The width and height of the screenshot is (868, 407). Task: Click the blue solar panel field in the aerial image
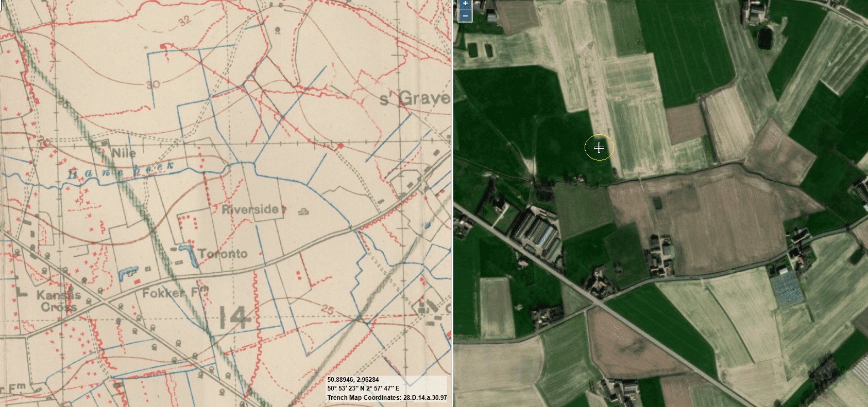pyautogui.click(x=787, y=288)
